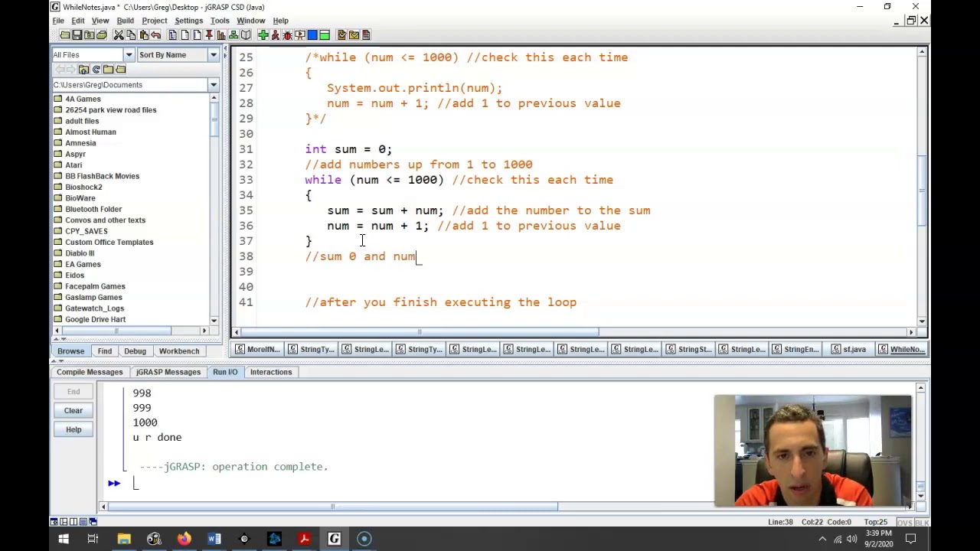Select the 4A Games folder

click(x=83, y=99)
